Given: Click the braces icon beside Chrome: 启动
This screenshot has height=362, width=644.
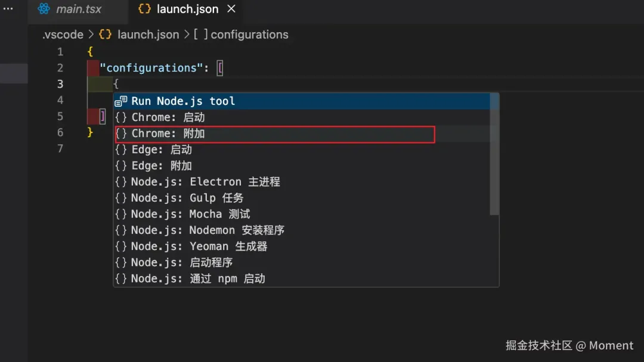Looking at the screenshot, I should point(120,117).
